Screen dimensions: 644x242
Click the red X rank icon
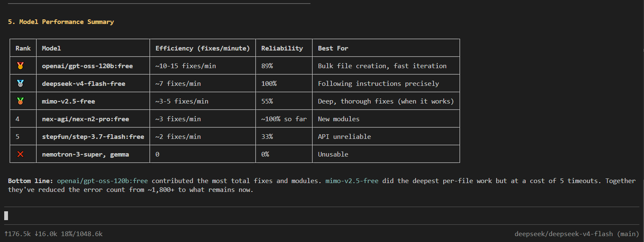tap(20, 154)
